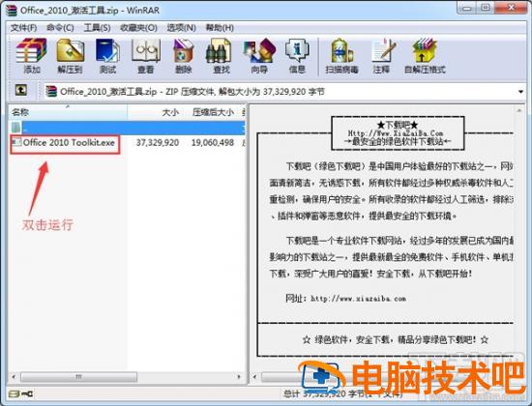Click the archive path text in address bar
The image size is (532, 406).
pyautogui.click(x=192, y=92)
